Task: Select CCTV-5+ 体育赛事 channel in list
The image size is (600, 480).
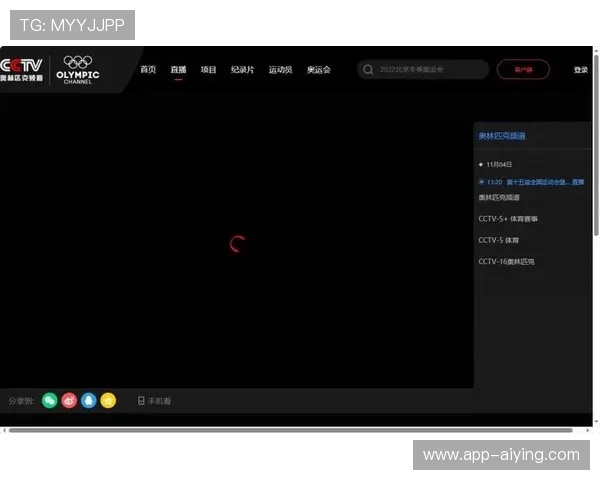Action: point(508,219)
